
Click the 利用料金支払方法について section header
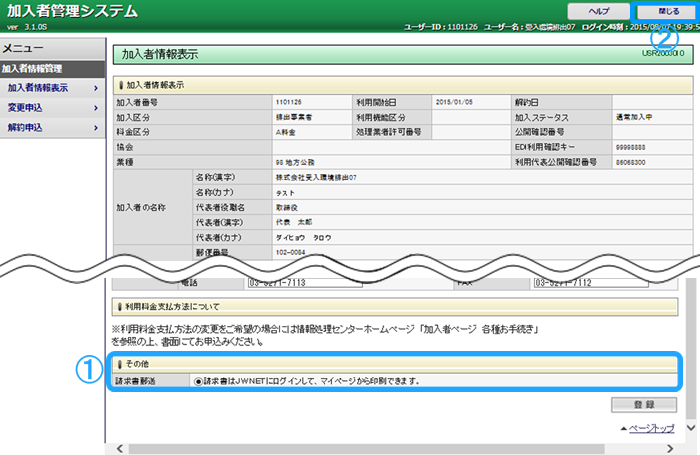point(395,307)
